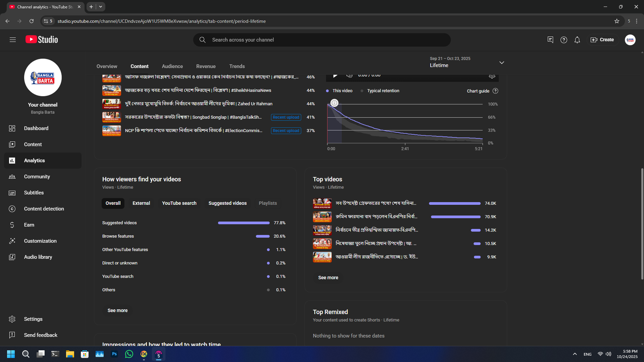Open retention player settings gear
Screen dimensions: 644x362
coord(491,76)
